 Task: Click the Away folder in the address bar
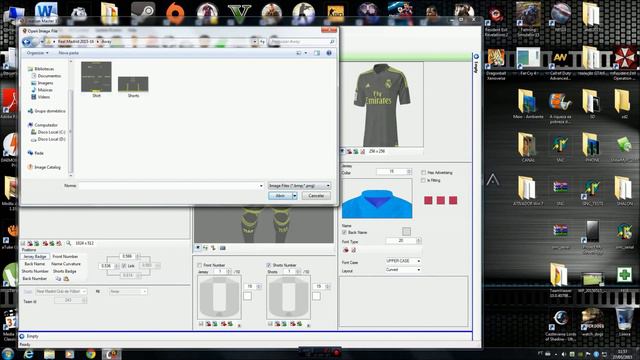tap(107, 42)
